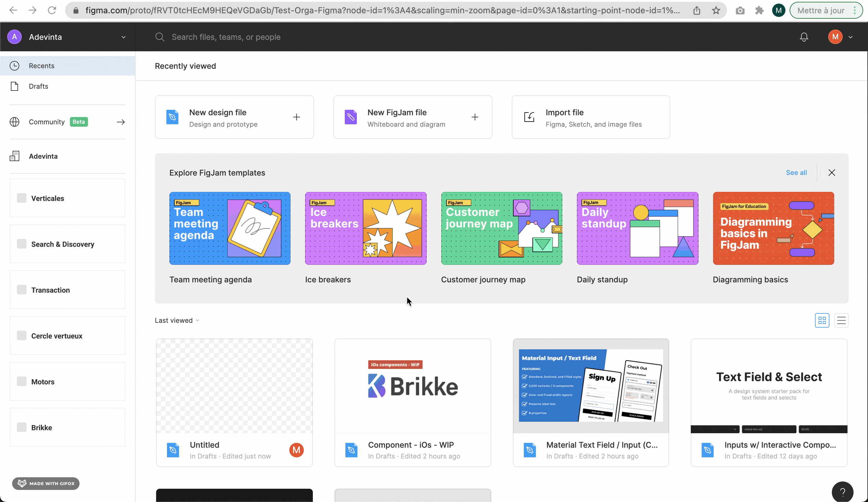Screen dimensions: 868x502
Task: Click the browser reload page icon
Action: tap(52, 10)
